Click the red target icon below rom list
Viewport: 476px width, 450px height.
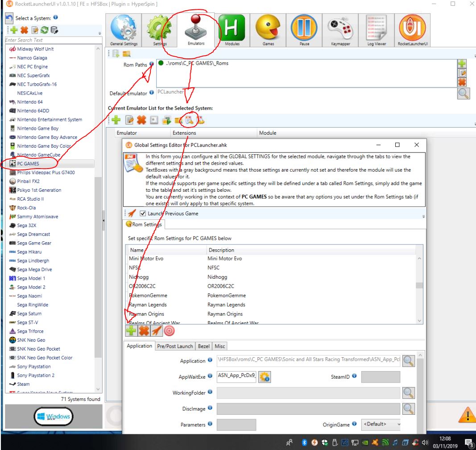click(x=169, y=331)
